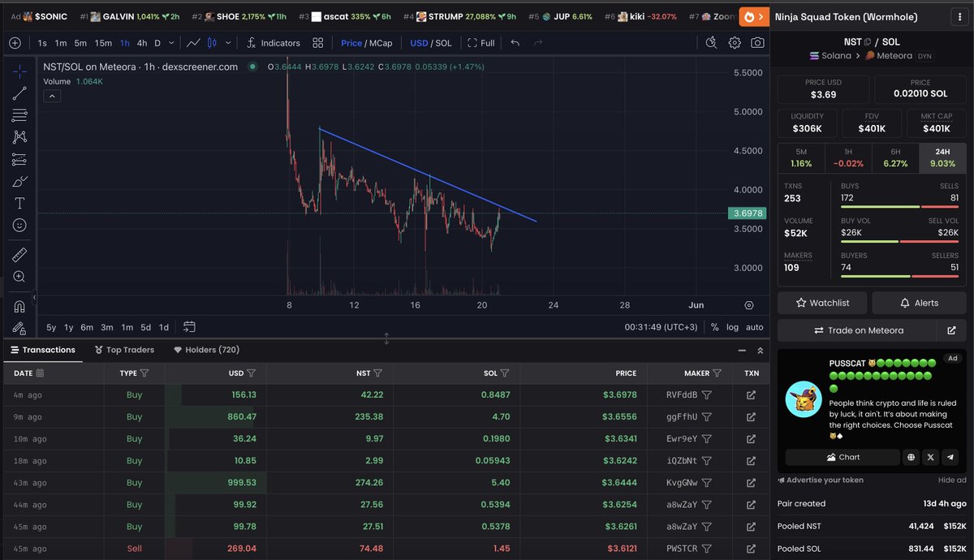Open the Fibonacci retracement tool group

pos(19,115)
